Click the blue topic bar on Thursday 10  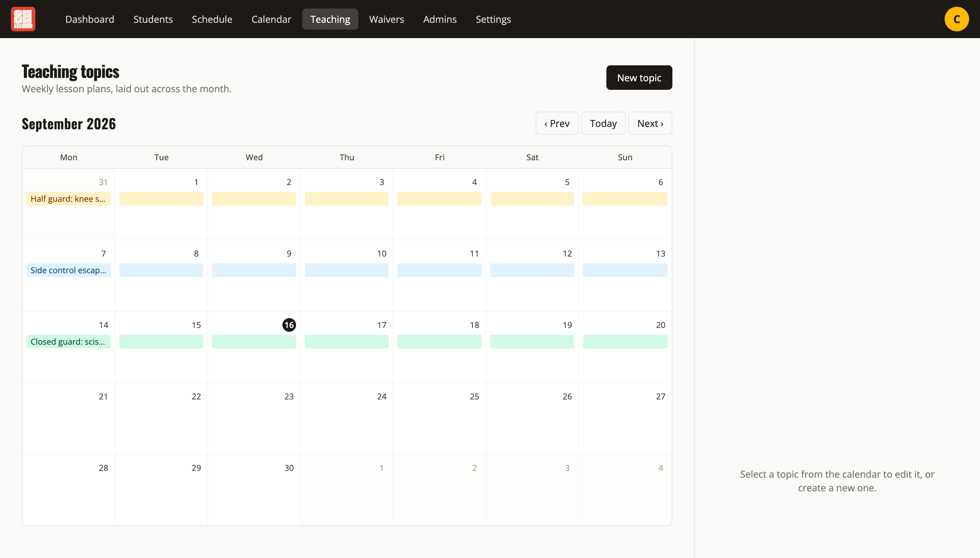pos(346,270)
